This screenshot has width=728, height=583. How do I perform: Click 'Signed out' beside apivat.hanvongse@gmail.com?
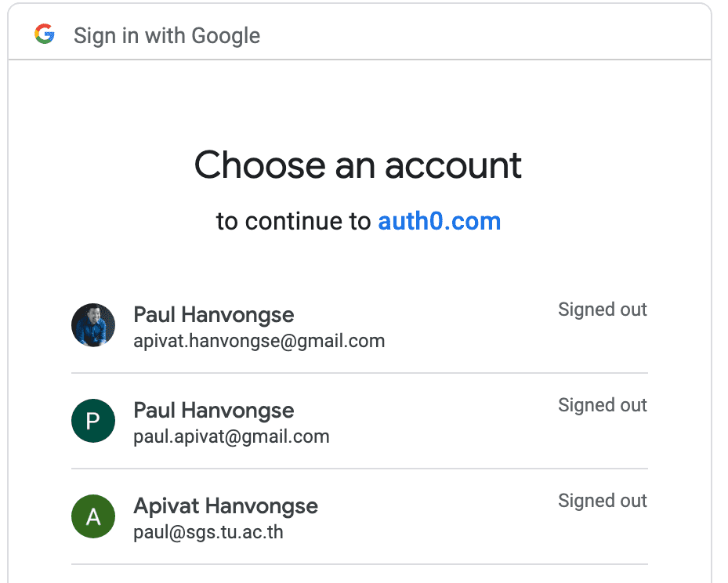[602, 310]
